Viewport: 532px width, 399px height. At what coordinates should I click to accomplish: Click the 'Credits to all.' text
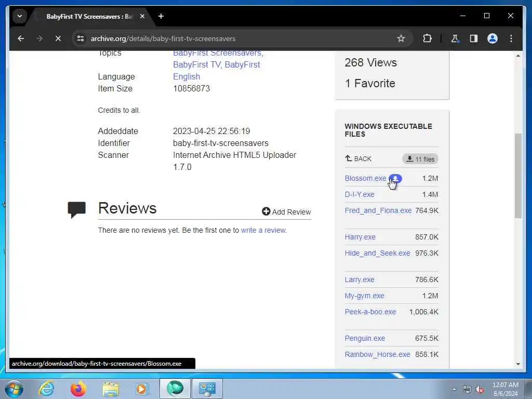pyautogui.click(x=119, y=110)
